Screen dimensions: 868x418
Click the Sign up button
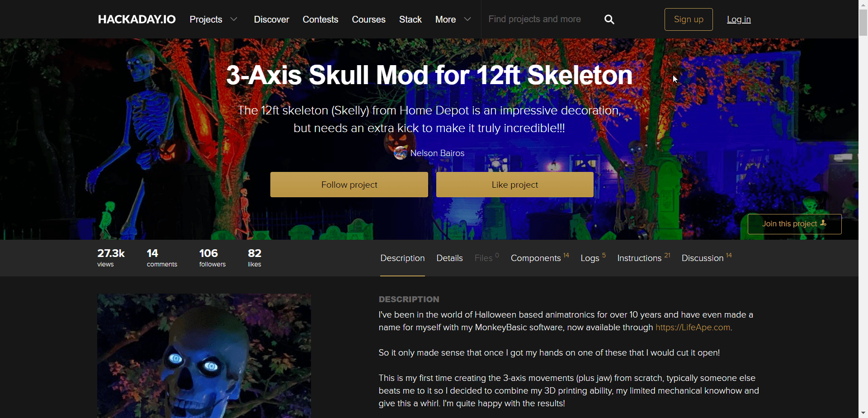[x=689, y=19]
